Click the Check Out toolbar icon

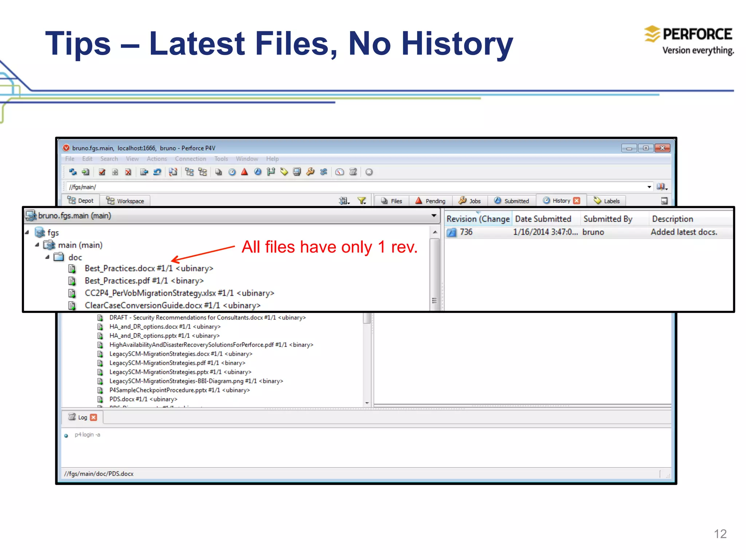[x=102, y=172]
